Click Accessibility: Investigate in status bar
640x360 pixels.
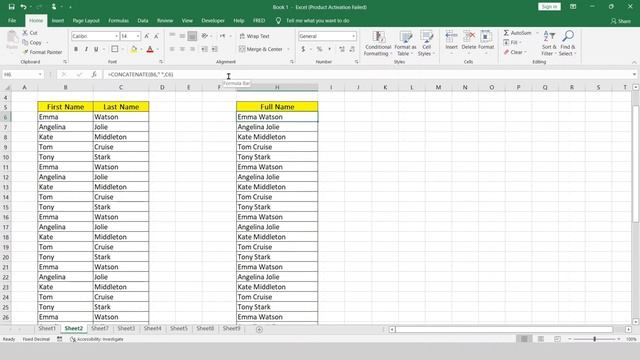pyautogui.click(x=97, y=339)
